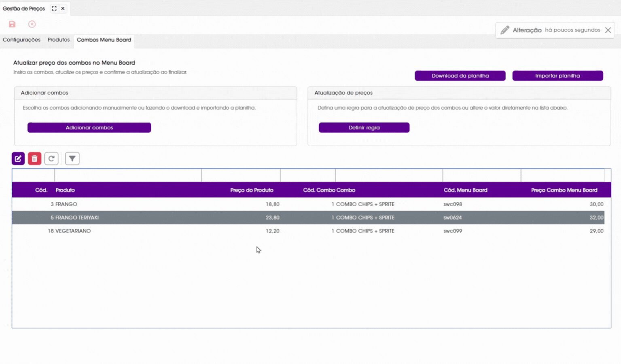Sort by Preço Combo Menu Board header
This screenshot has height=364, width=621.
click(564, 190)
